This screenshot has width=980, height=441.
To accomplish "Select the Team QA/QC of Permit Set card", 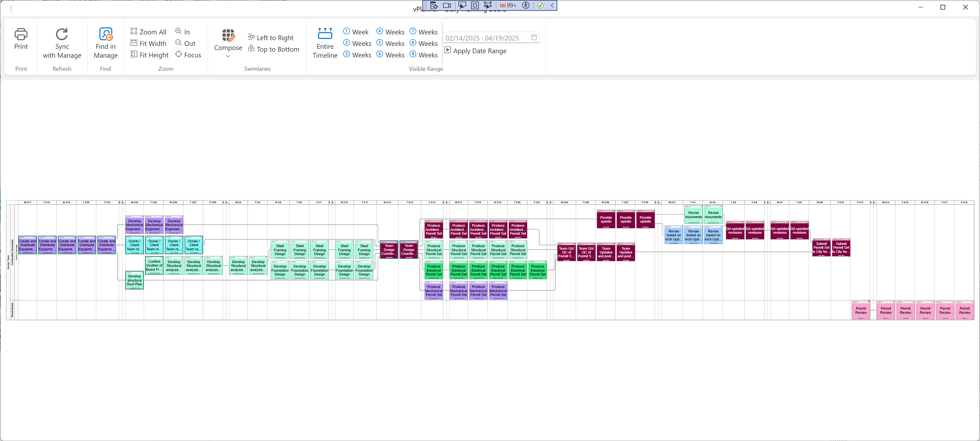I will coord(566,252).
